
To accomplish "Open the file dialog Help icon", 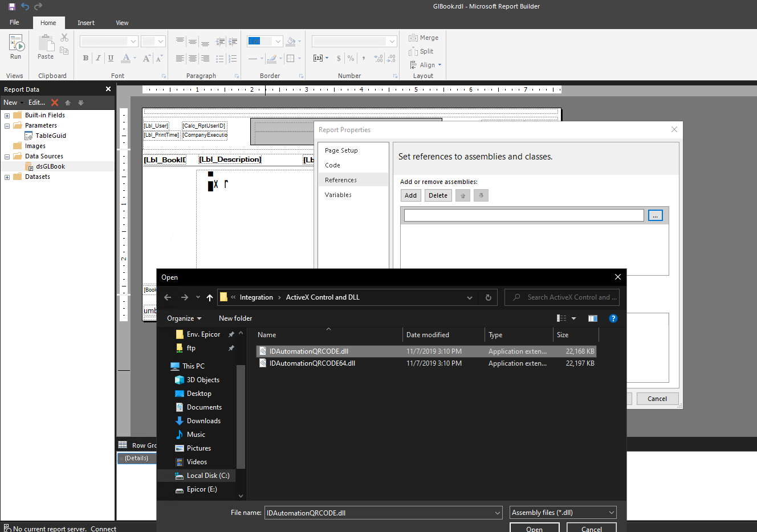I will coord(613,318).
